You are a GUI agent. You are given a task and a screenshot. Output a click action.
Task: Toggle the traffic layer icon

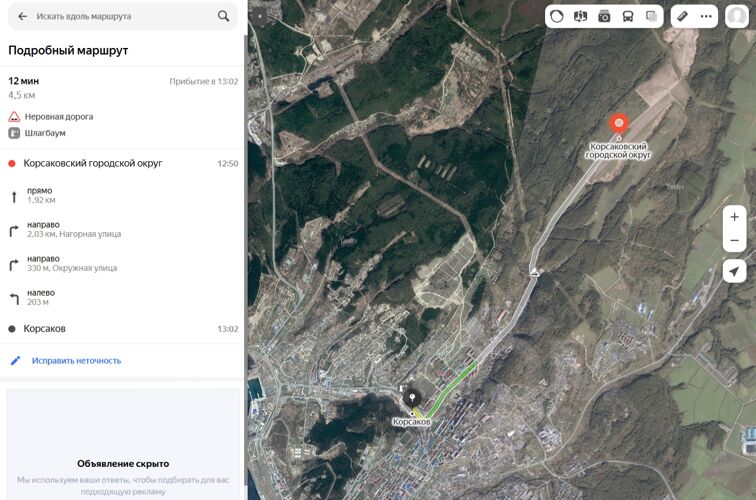coord(557,17)
